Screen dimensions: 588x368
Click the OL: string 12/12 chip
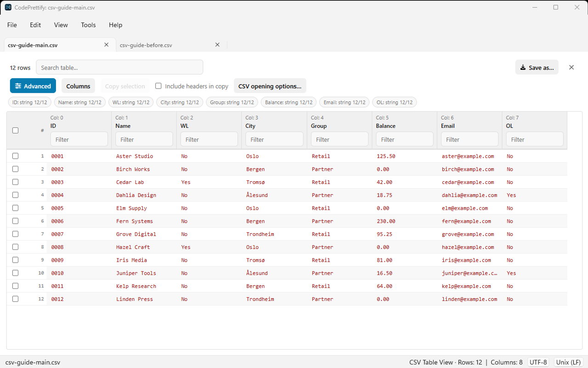pos(395,102)
